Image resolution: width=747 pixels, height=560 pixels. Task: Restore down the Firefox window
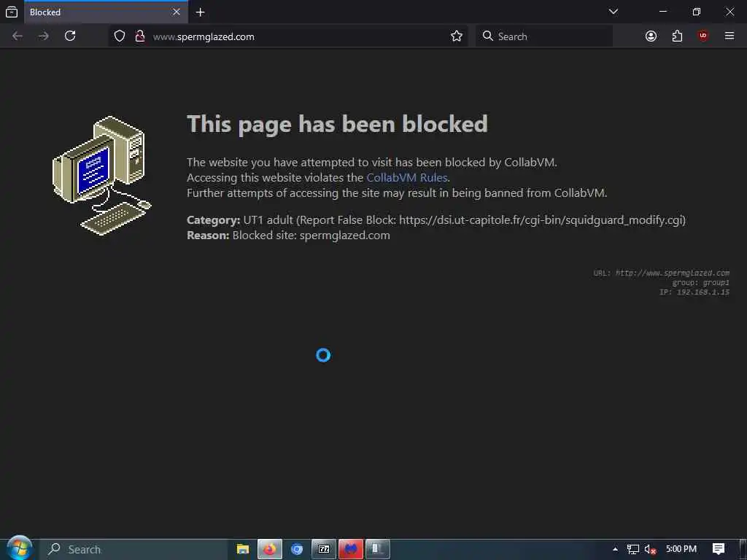point(697,12)
